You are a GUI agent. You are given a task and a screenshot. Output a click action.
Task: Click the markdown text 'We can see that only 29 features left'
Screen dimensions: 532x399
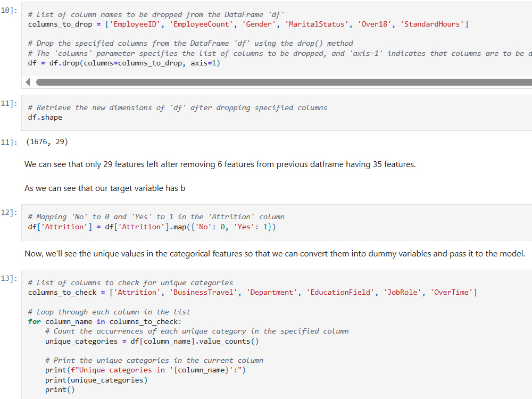(220, 164)
